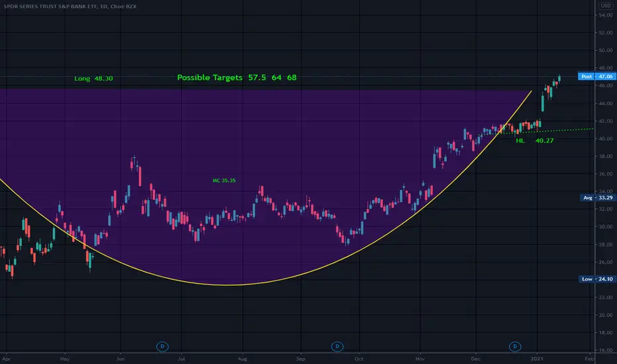The image size is (617, 364).
Task: Select the yellow rounded-bottom curve drawing
Action: (228, 285)
